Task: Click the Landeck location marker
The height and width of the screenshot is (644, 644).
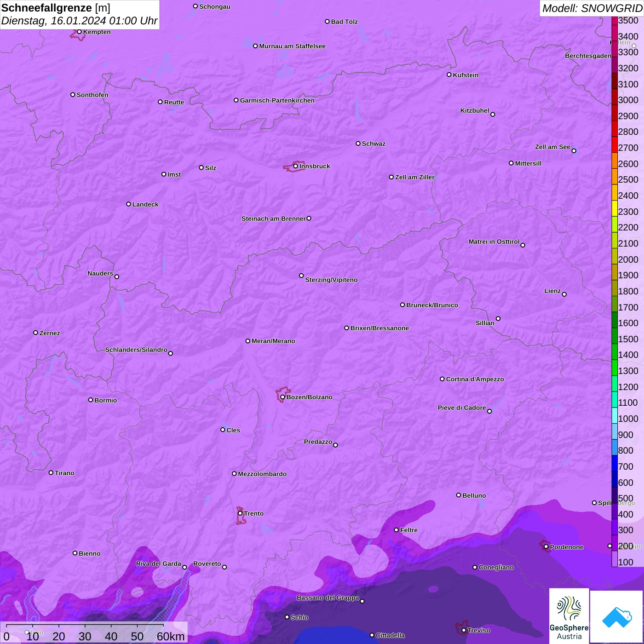Action: pyautogui.click(x=128, y=204)
